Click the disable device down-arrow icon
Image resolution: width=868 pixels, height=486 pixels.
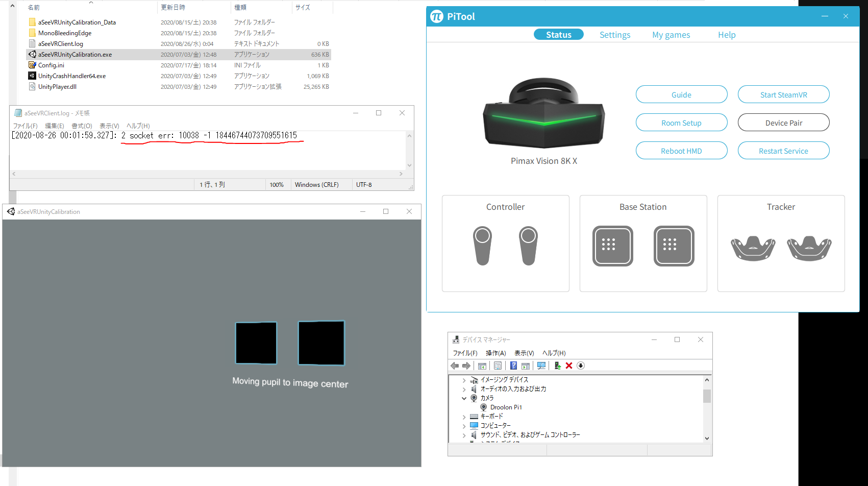[581, 366]
